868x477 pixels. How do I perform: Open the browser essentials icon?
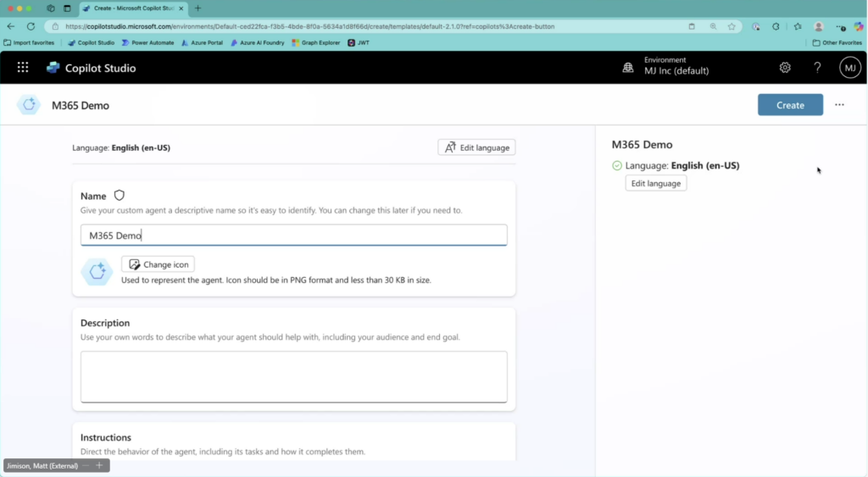(756, 26)
